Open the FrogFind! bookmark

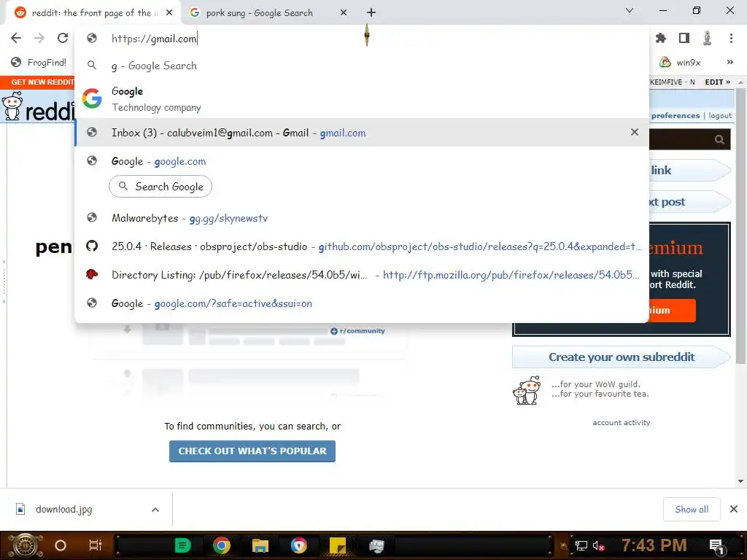(x=39, y=63)
